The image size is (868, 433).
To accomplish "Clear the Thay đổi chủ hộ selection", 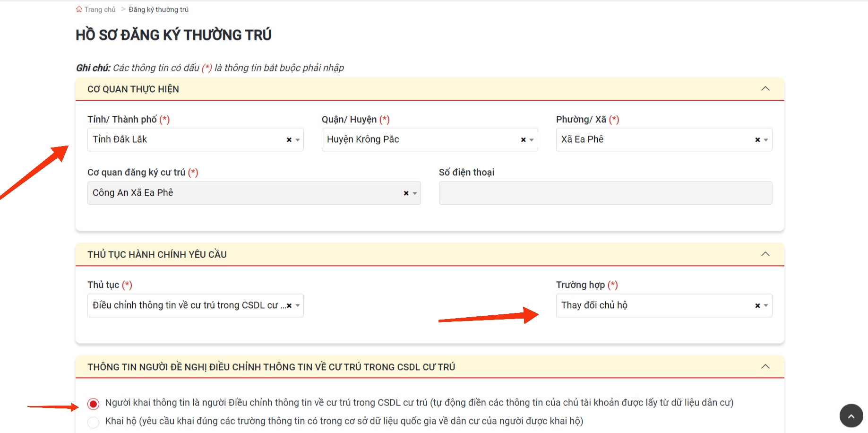I will (757, 306).
